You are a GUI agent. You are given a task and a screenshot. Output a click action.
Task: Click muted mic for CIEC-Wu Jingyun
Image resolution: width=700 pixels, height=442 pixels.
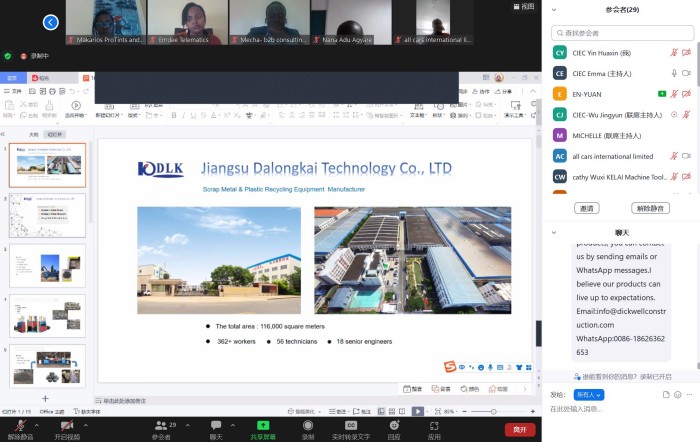[x=687, y=115]
